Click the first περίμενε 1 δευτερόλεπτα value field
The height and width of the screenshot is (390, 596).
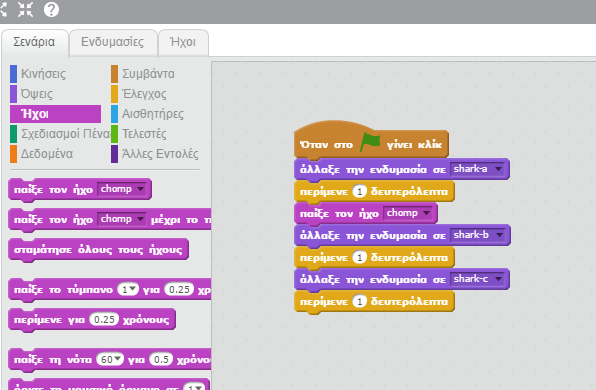359,191
